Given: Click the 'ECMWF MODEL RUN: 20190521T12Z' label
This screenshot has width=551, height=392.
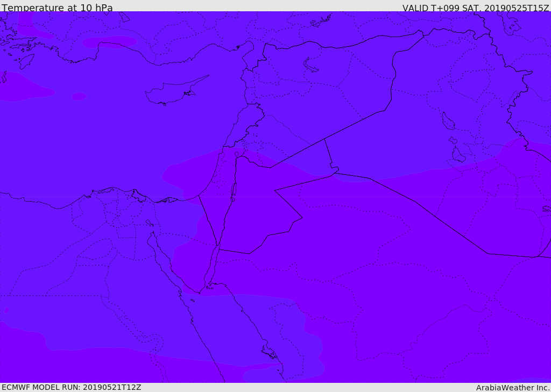Looking at the screenshot, I should [72, 387].
